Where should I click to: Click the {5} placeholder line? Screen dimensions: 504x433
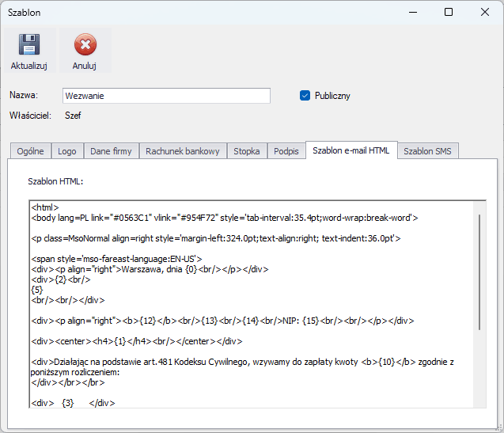tap(37, 290)
